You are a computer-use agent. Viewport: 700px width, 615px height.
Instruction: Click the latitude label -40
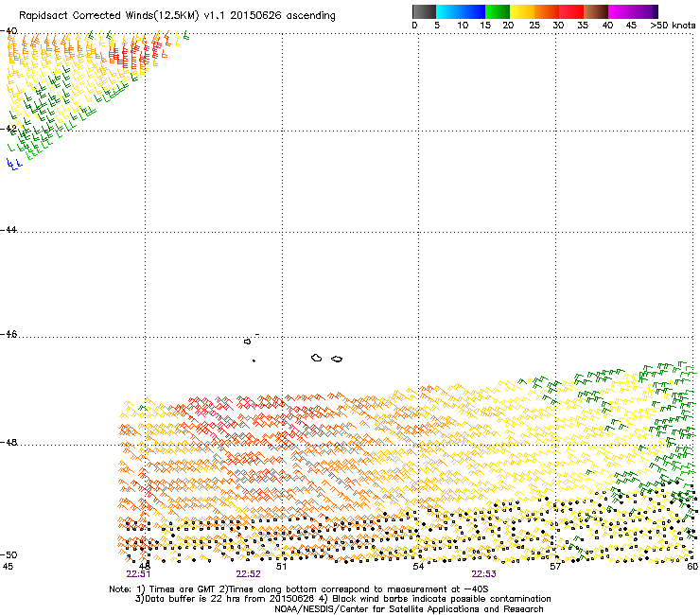tap(9, 31)
